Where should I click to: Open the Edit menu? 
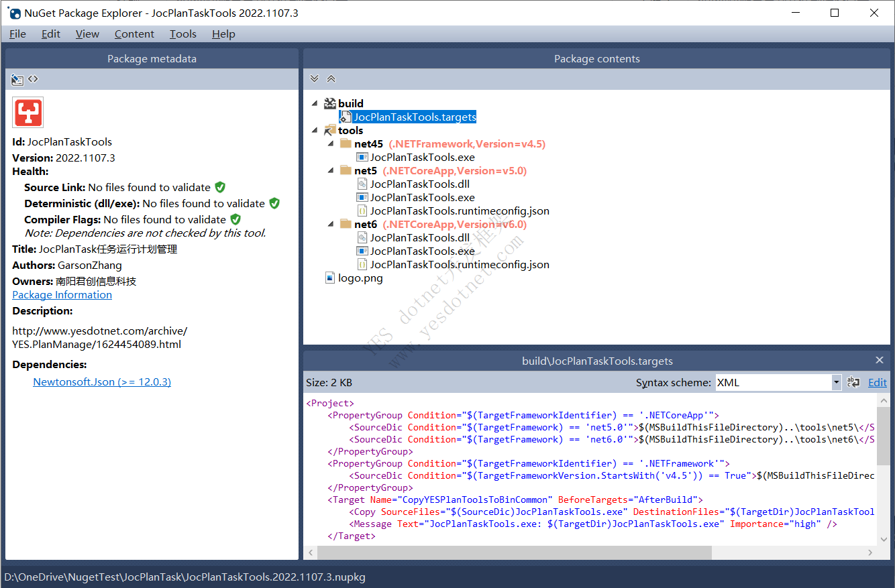[x=51, y=34]
